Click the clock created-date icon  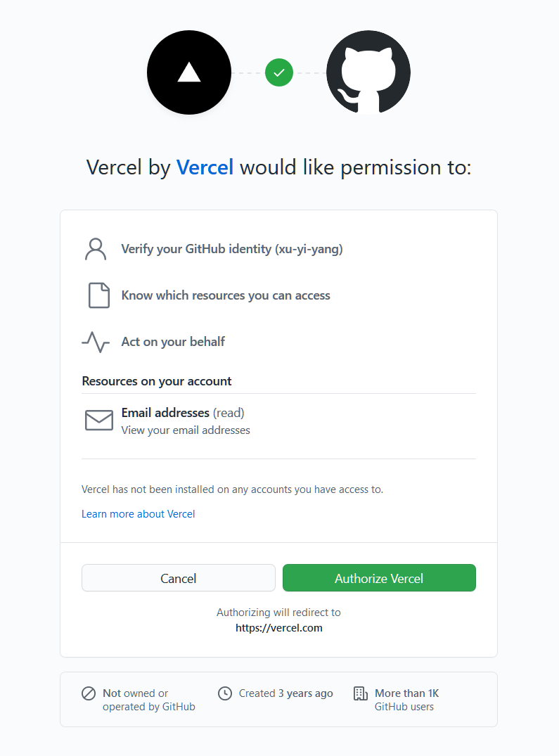(225, 693)
